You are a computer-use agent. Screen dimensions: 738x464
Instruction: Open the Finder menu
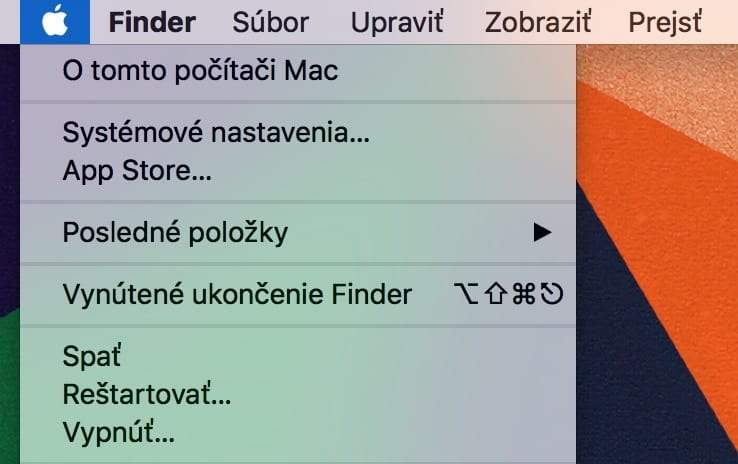(152, 22)
